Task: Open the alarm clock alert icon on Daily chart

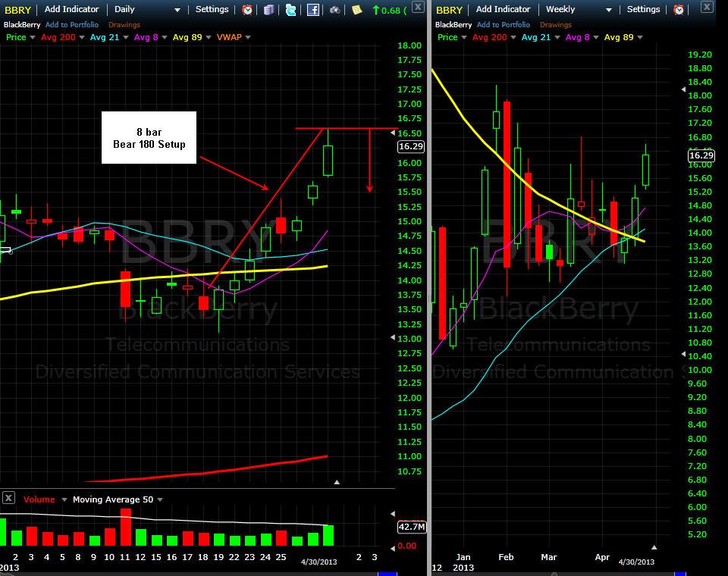Action: point(247,9)
